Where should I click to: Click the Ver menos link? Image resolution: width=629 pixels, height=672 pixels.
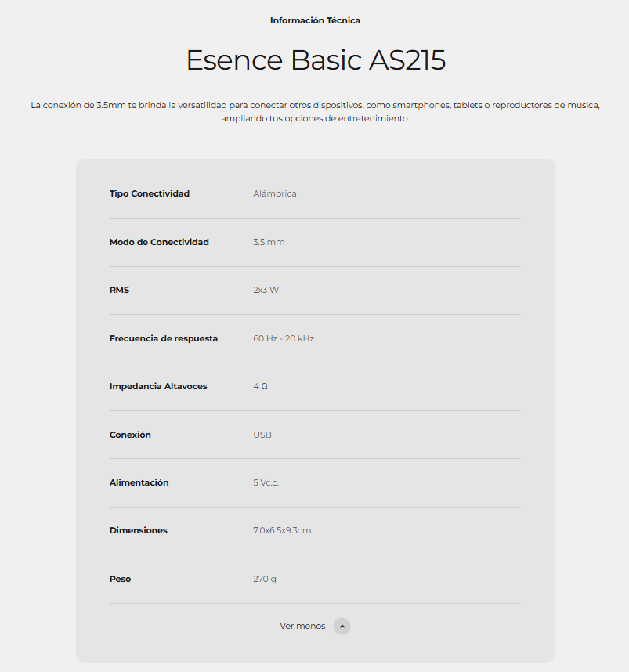[x=302, y=627]
